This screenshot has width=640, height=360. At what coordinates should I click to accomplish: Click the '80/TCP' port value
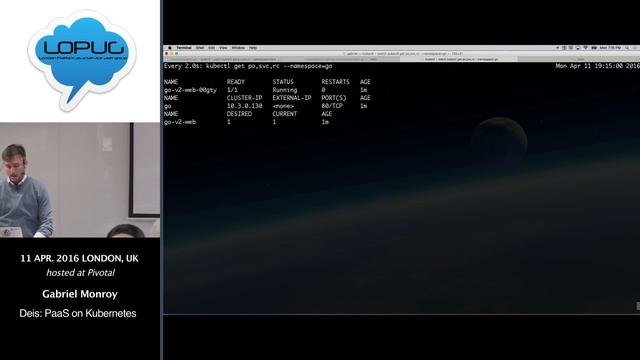(x=332, y=106)
